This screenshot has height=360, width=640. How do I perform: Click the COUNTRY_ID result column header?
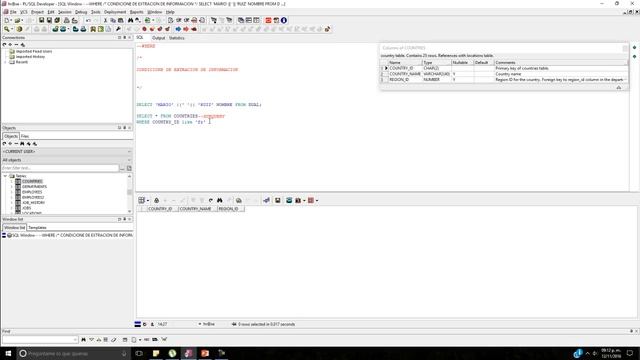point(162,209)
